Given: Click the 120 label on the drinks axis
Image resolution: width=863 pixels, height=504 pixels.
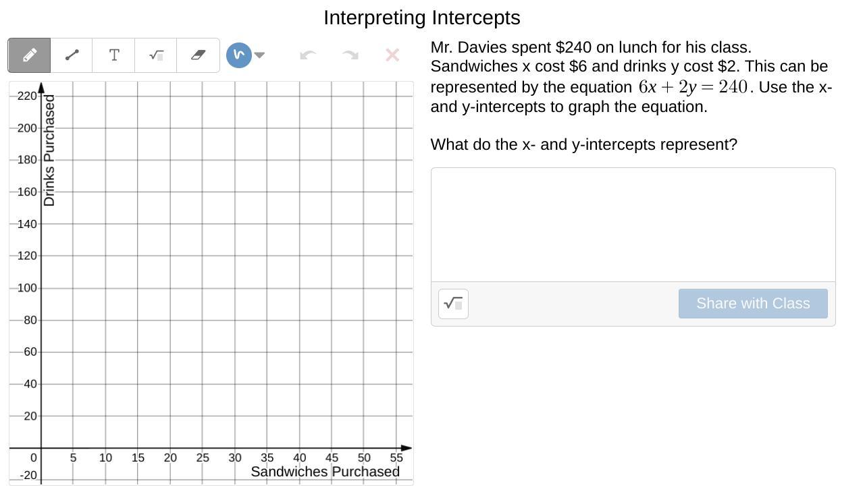Looking at the screenshot, I should 27,256.
